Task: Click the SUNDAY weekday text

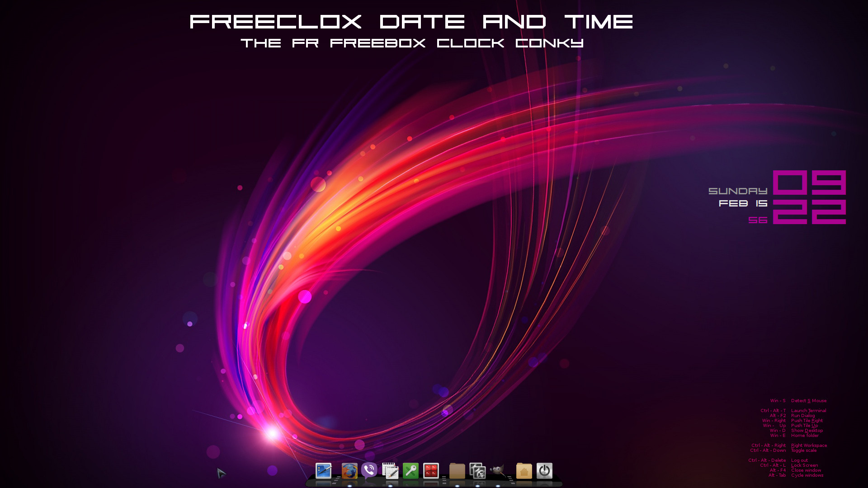Action: tap(738, 191)
